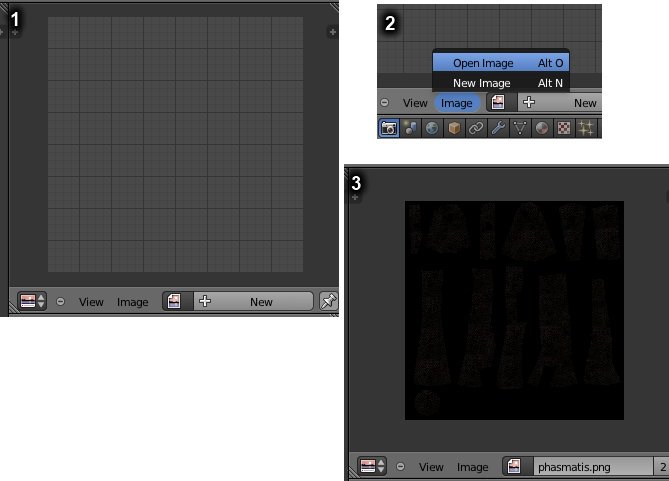Expand the hidden left-side region plus tab in grid editor

15,32
